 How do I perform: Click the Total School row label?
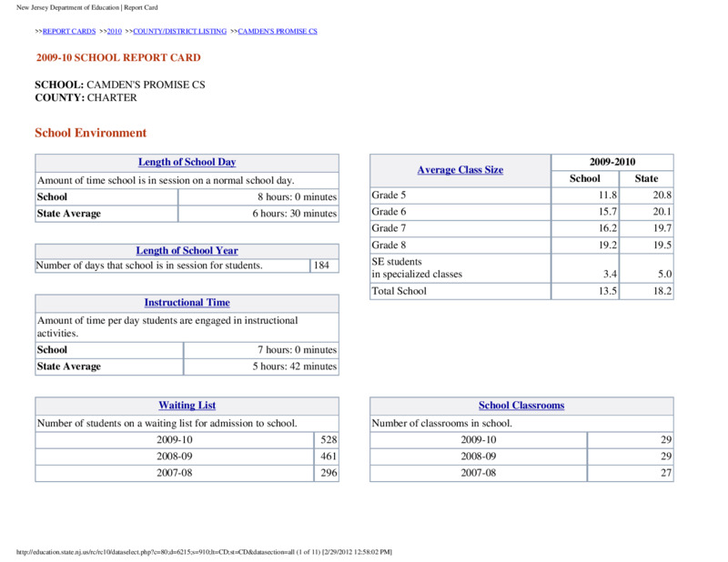pos(399,291)
